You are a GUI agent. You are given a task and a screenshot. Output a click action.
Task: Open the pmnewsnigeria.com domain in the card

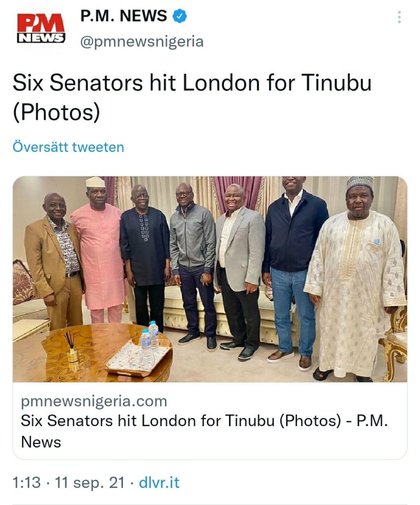tap(94, 401)
